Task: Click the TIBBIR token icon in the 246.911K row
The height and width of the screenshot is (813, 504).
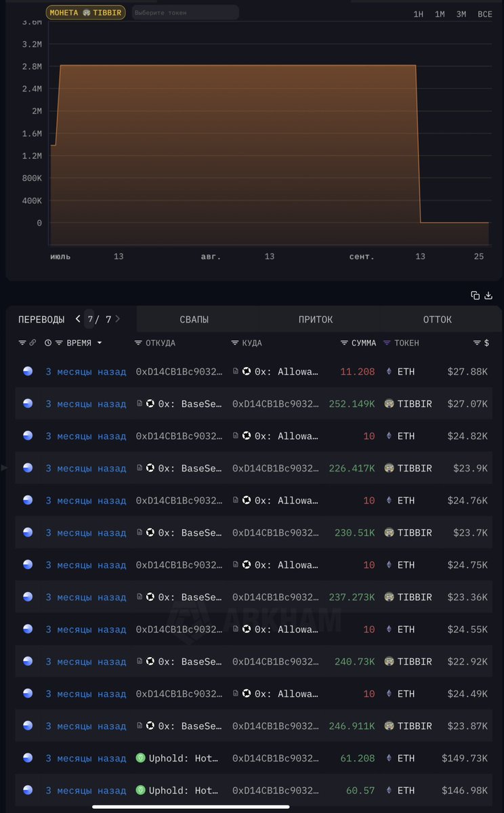Action: point(389,726)
